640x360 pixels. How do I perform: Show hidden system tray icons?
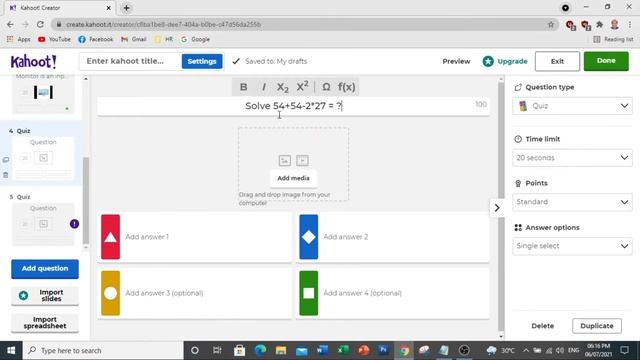click(x=526, y=350)
